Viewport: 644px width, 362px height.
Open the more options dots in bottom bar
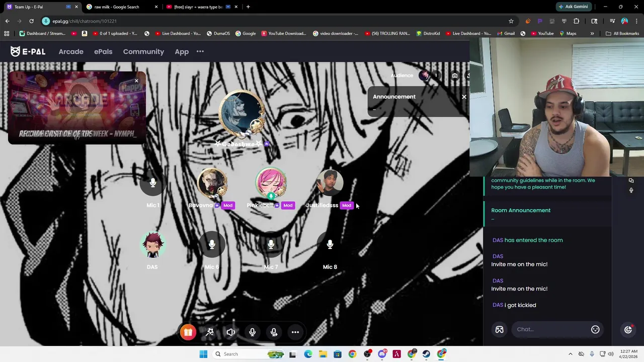(x=295, y=332)
